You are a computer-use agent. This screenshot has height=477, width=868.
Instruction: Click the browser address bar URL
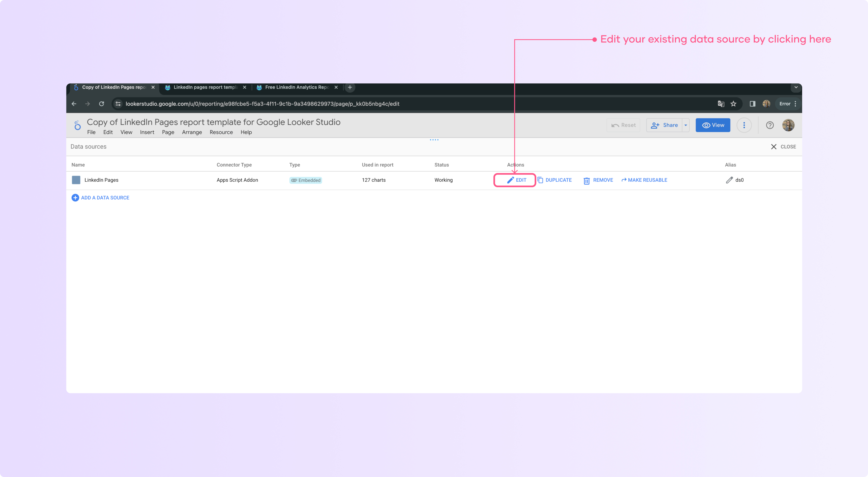point(262,104)
